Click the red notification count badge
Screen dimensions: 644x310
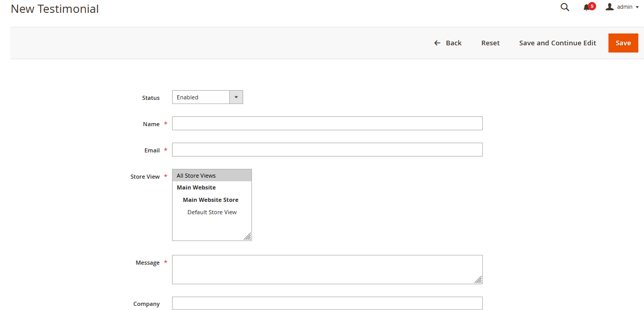coord(592,6)
